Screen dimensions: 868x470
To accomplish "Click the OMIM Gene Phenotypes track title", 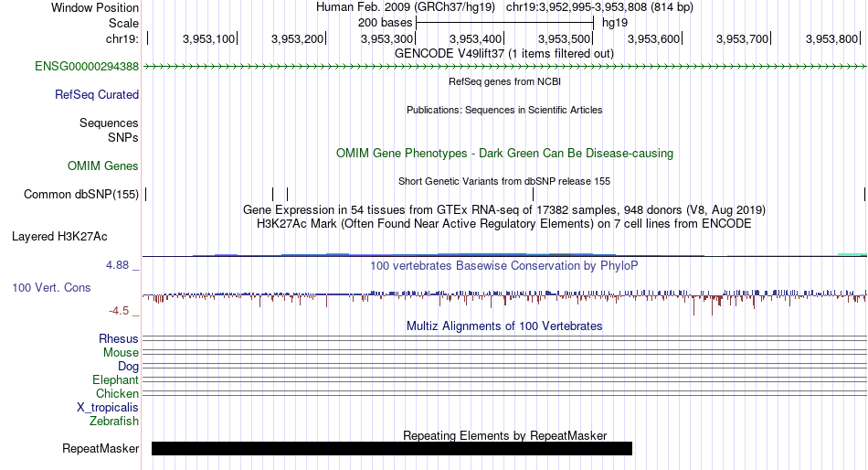I will click(x=504, y=154).
